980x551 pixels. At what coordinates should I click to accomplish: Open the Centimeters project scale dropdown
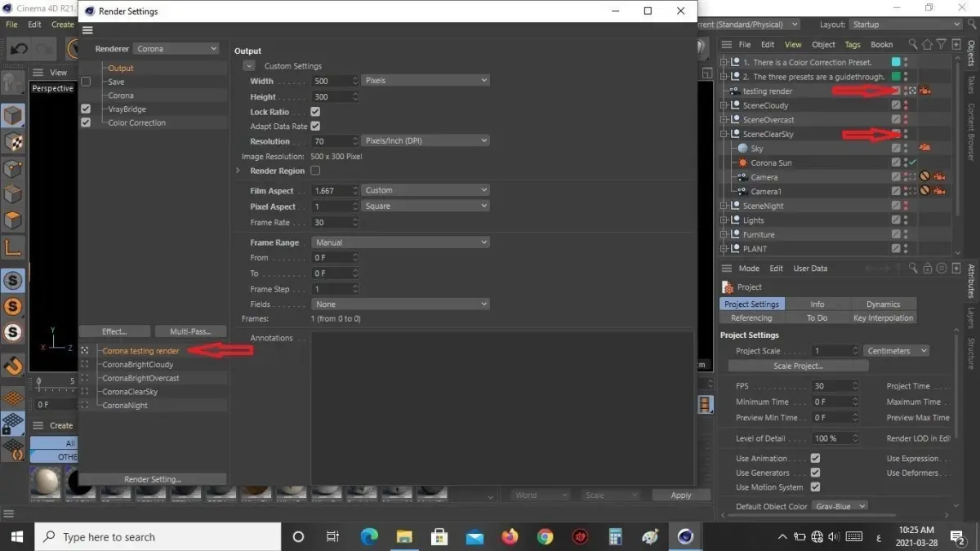click(x=897, y=351)
